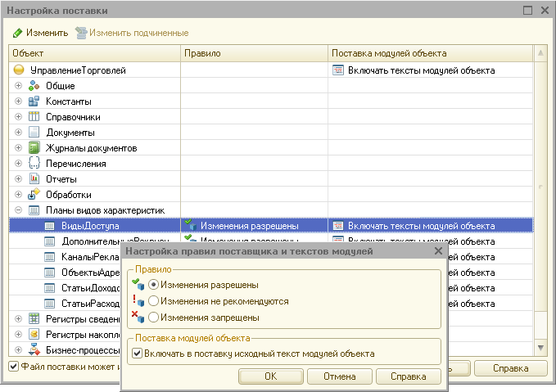Click the scrollbar down arrow
The height and width of the screenshot is (392, 556).
coord(540,348)
